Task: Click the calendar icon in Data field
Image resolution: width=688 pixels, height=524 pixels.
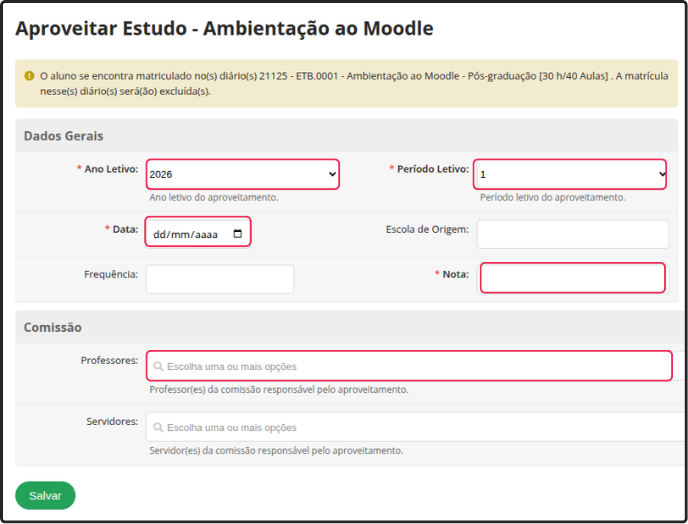Action: 237,233
